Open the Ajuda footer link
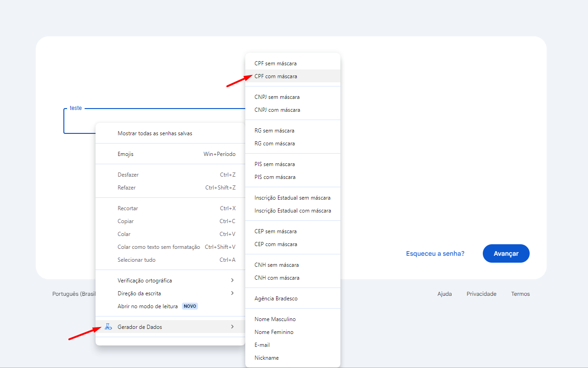Viewport: 588px width, 368px height. point(445,294)
